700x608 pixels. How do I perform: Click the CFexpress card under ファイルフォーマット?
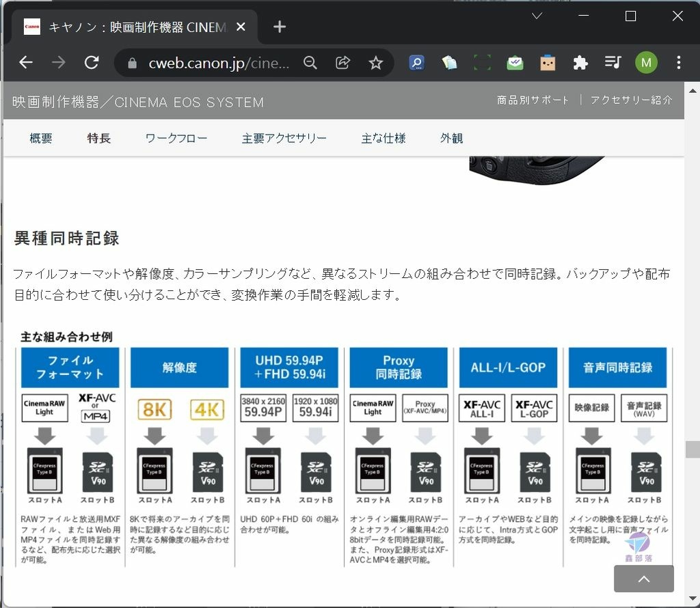[x=44, y=470]
